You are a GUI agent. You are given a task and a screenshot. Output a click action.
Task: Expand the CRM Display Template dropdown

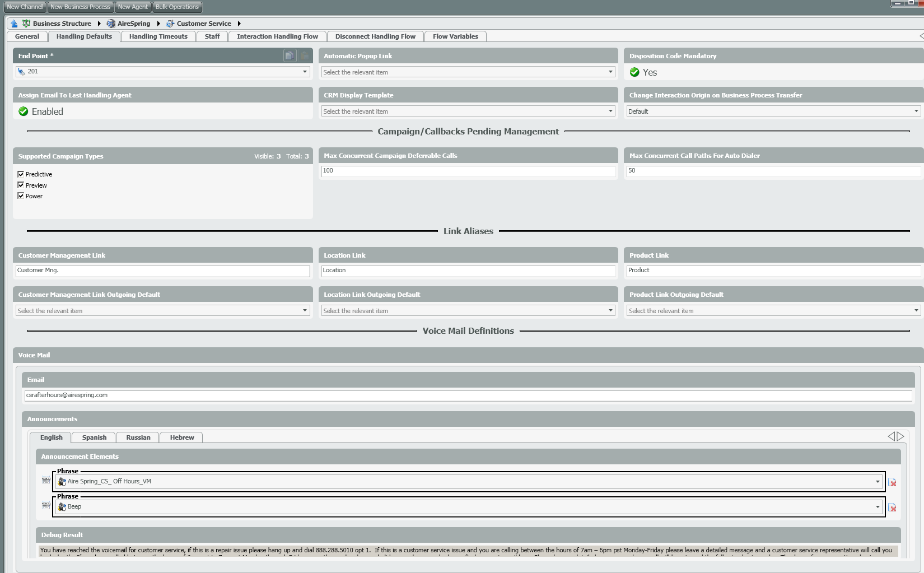610,111
